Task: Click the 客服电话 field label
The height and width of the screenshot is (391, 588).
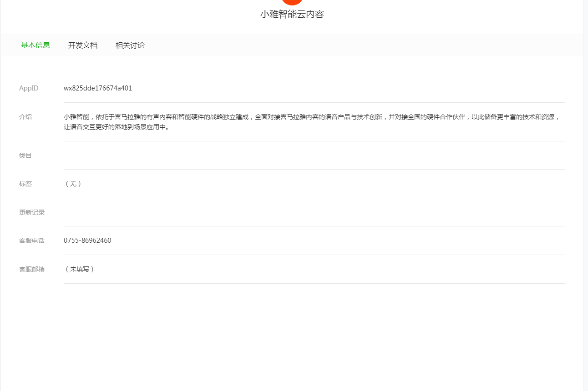Action: pyautogui.click(x=32, y=241)
